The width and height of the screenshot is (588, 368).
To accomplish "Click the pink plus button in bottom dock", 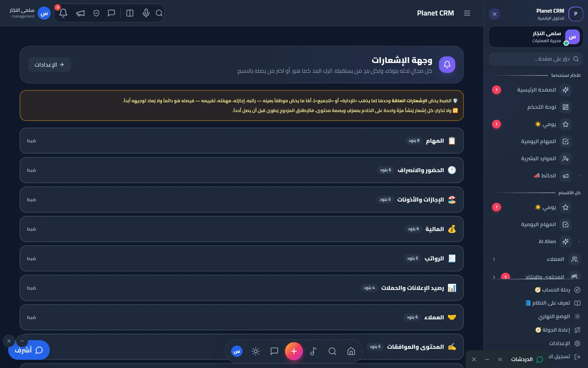I will [294, 351].
